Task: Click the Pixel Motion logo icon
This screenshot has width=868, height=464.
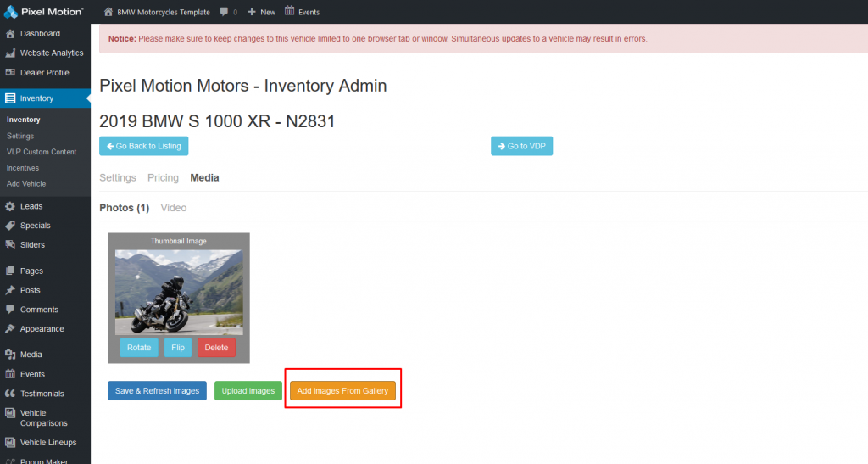Action: click(x=10, y=11)
